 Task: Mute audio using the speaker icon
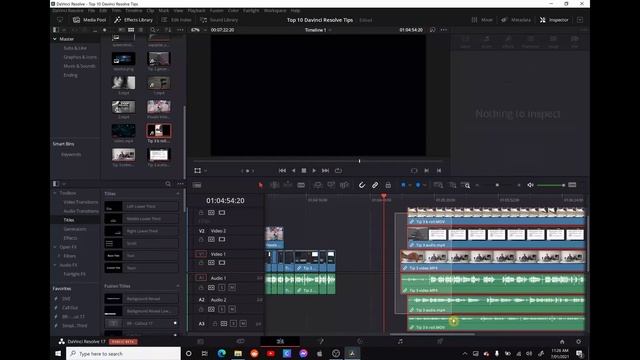coord(530,185)
